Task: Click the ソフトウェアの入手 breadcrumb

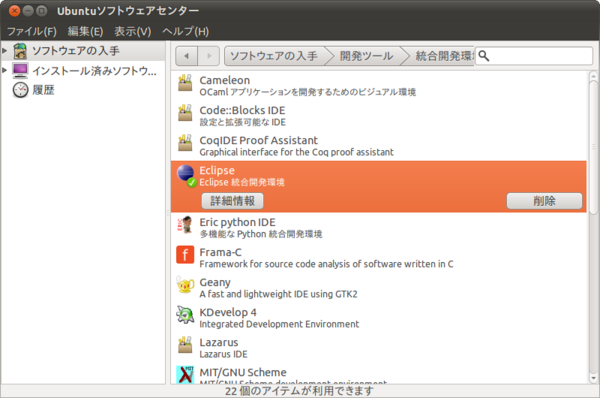Action: tap(274, 56)
